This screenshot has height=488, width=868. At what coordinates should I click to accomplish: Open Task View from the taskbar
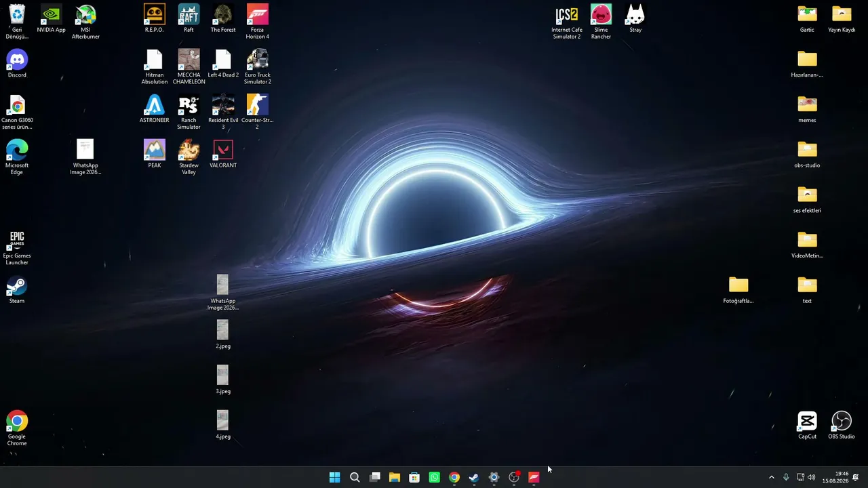374,477
